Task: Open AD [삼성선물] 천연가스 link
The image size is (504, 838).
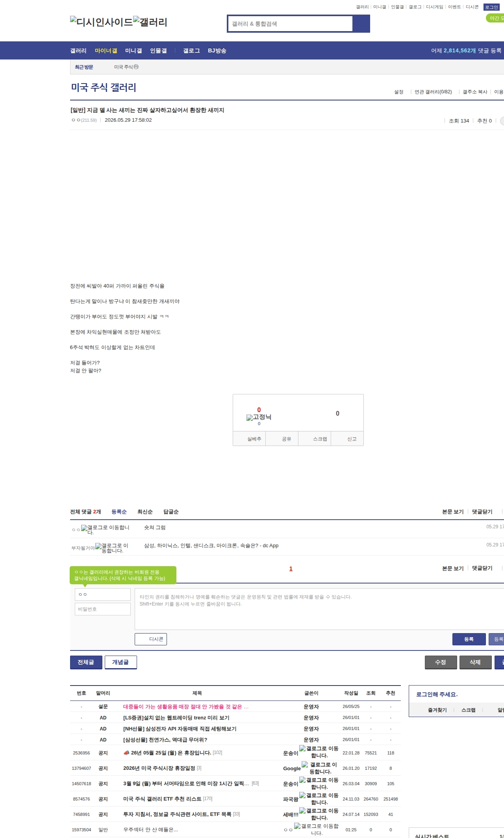Action: (165, 740)
